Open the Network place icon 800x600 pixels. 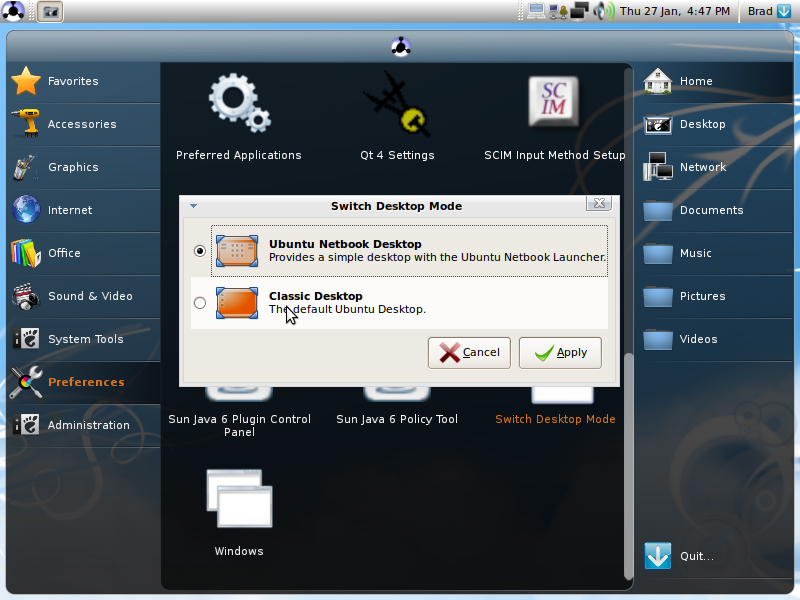tap(657, 167)
